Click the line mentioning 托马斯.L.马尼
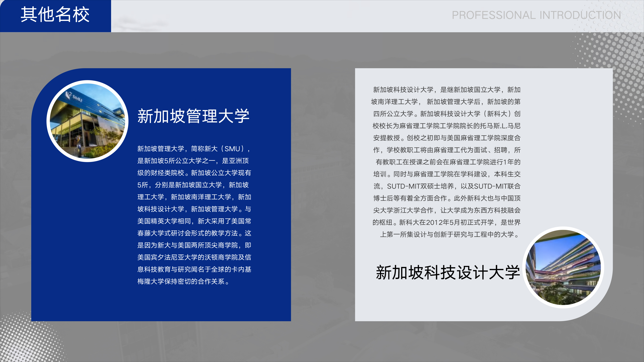The image size is (644, 362). [446, 126]
